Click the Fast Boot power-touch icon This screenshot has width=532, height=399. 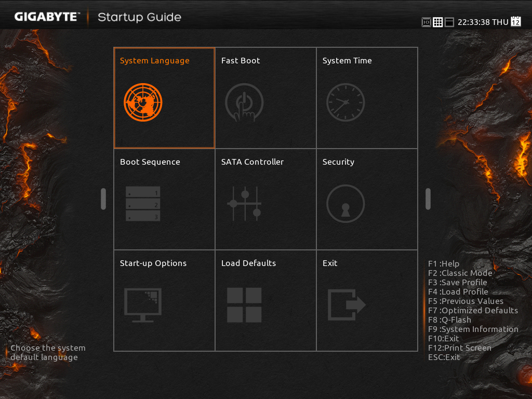244,102
